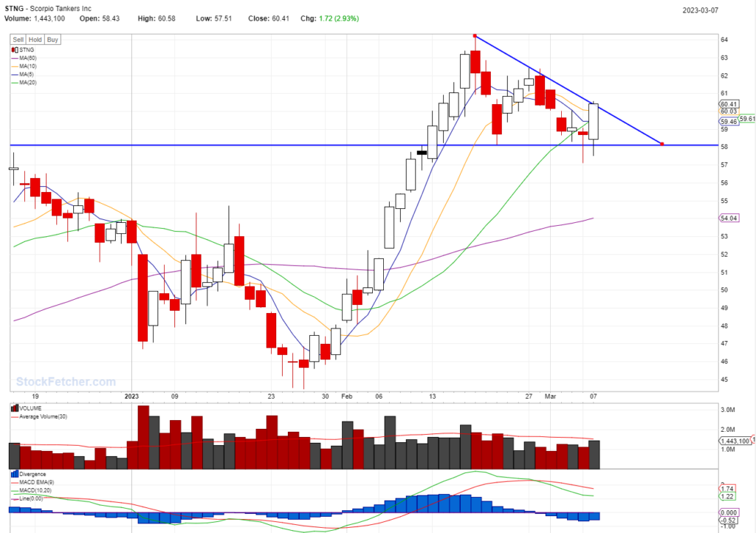Click the red trendline end point near 58
Viewport: 756px width, 533px height.
(x=662, y=144)
